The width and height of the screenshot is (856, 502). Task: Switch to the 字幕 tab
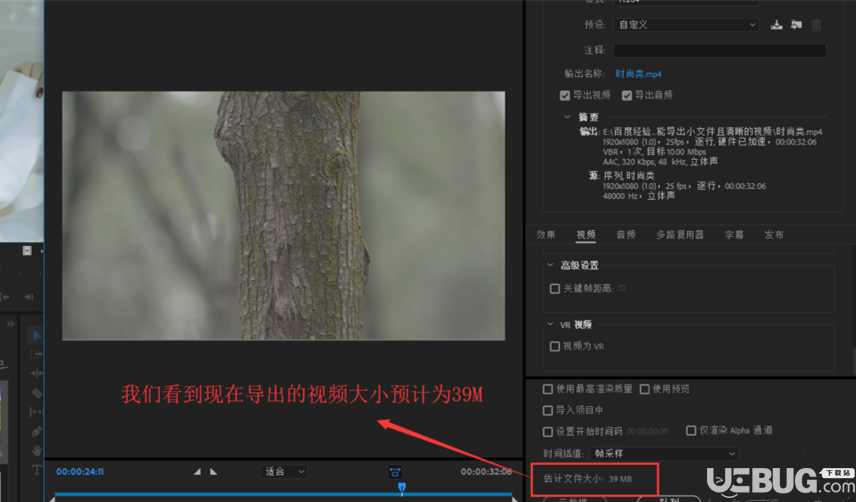734,235
